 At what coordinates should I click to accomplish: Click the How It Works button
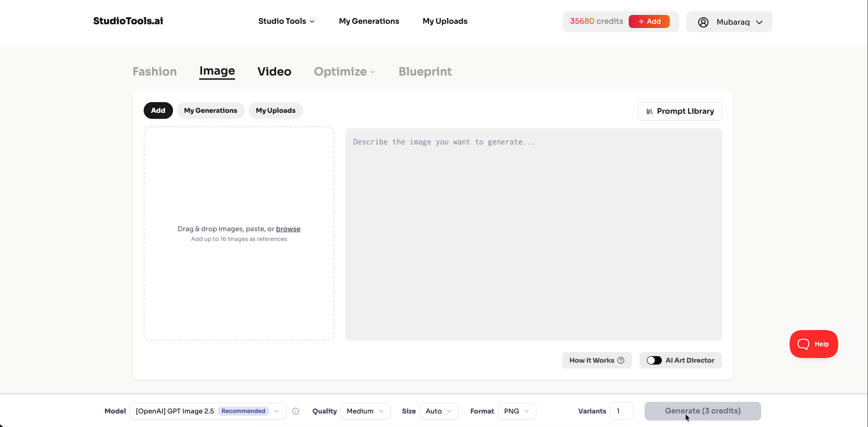point(597,360)
